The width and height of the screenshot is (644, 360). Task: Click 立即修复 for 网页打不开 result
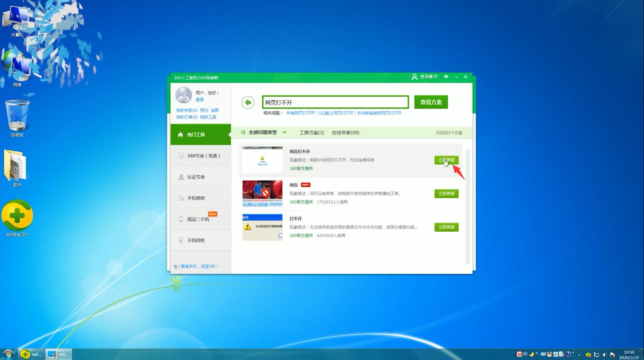[446, 160]
